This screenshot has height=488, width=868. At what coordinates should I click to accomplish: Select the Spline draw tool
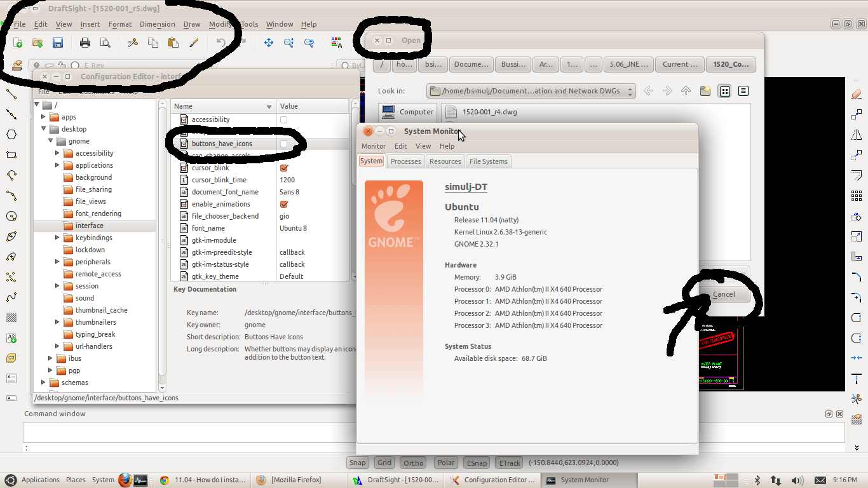[x=11, y=297]
